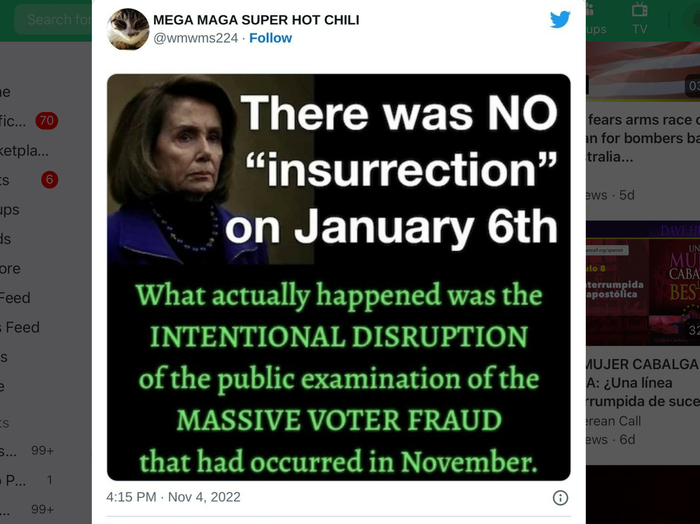Open the MUJER CABALGA video title
Screen dimensions: 700x524
tap(643, 383)
